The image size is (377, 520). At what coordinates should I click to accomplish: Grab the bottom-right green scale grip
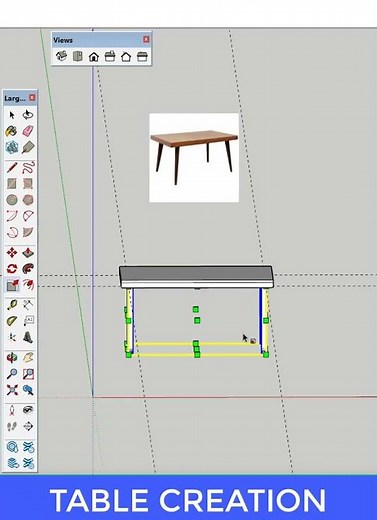(266, 355)
